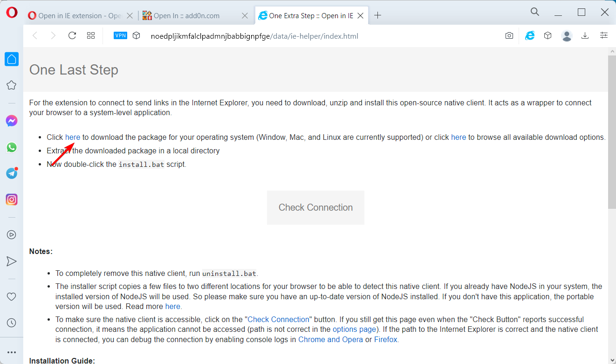This screenshot has width=616, height=364.
Task: Click the forward navigation arrow
Action: (53, 35)
